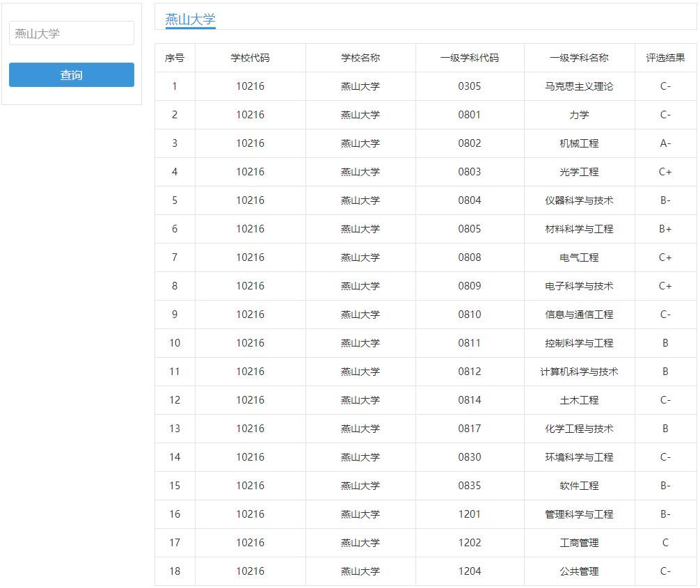
Task: Click subject code 1202
Action: click(470, 543)
